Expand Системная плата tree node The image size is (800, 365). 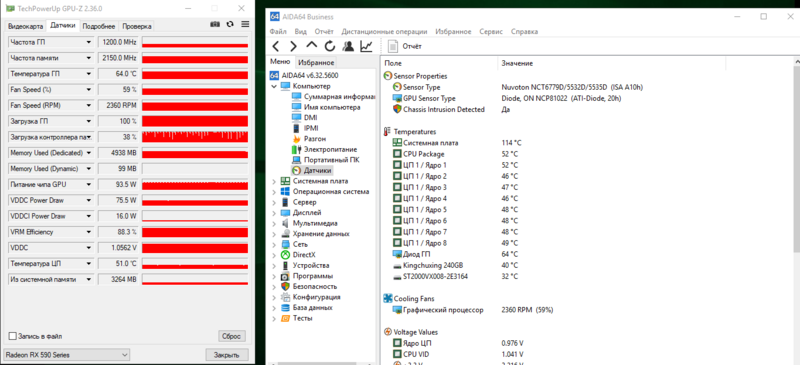click(x=274, y=181)
